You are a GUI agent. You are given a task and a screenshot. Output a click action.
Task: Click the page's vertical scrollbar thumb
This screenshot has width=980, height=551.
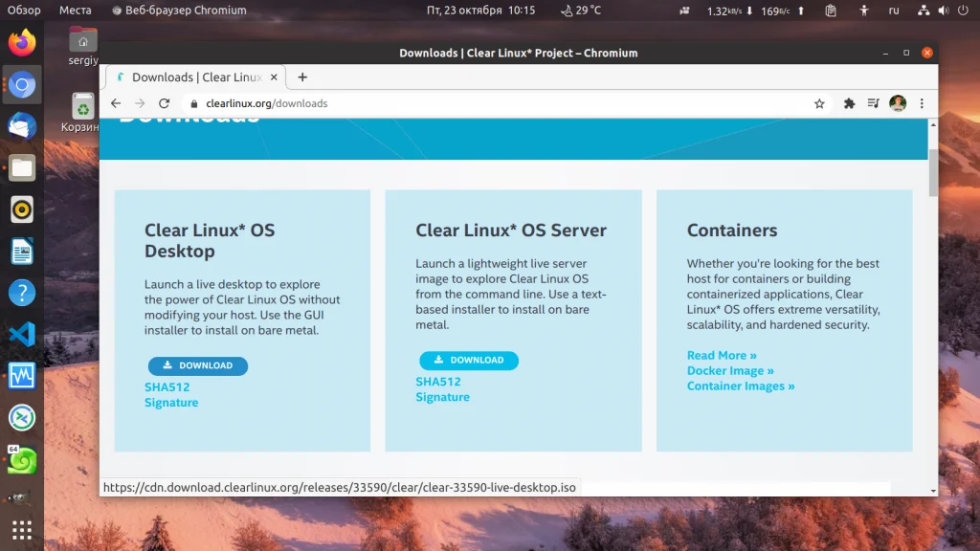click(x=933, y=172)
